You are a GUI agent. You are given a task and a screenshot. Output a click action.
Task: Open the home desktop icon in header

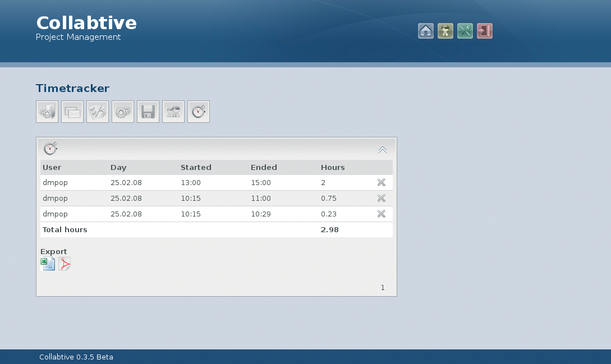[425, 31]
